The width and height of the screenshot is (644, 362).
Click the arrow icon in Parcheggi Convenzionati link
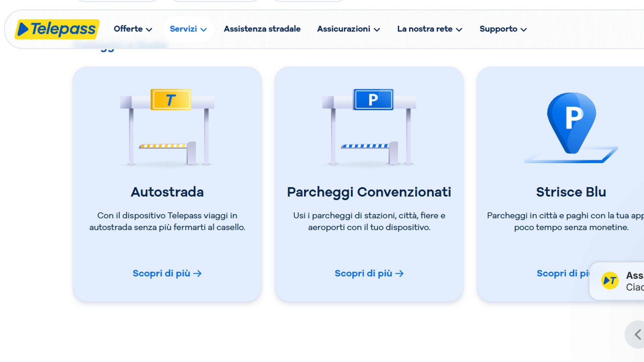point(399,274)
